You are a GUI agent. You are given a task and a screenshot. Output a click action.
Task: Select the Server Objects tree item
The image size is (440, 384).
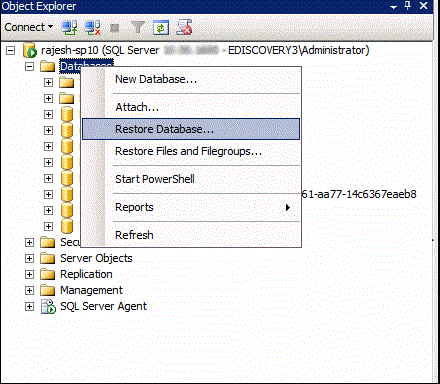pyautogui.click(x=96, y=258)
